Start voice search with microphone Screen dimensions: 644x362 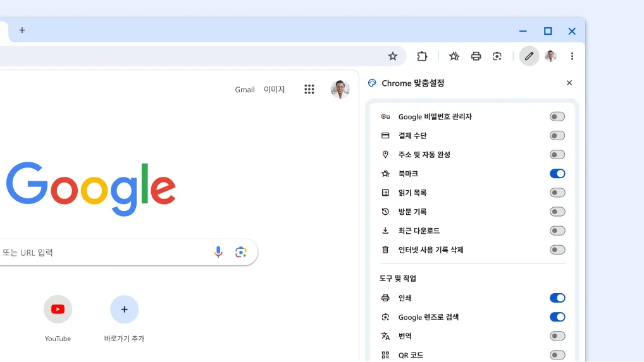(218, 251)
